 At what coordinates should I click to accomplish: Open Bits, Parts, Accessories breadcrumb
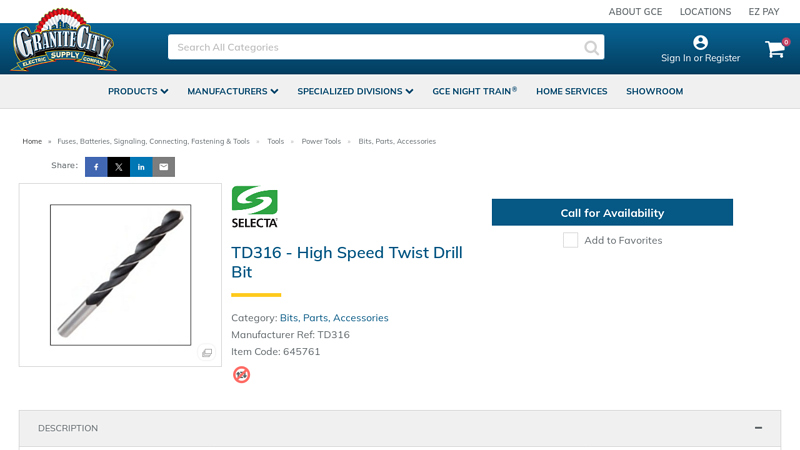[x=397, y=141]
